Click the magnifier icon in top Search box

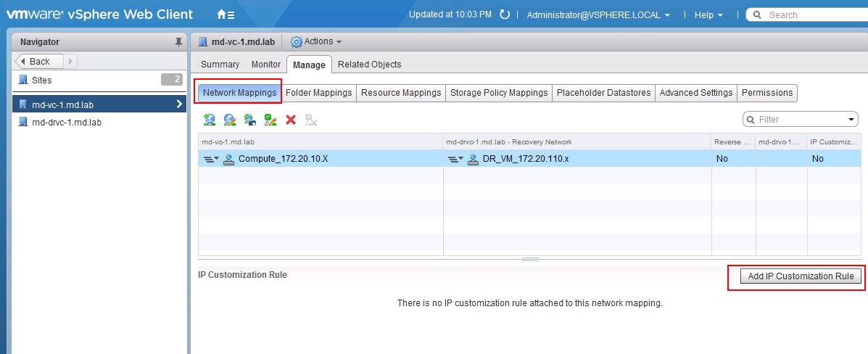757,15
